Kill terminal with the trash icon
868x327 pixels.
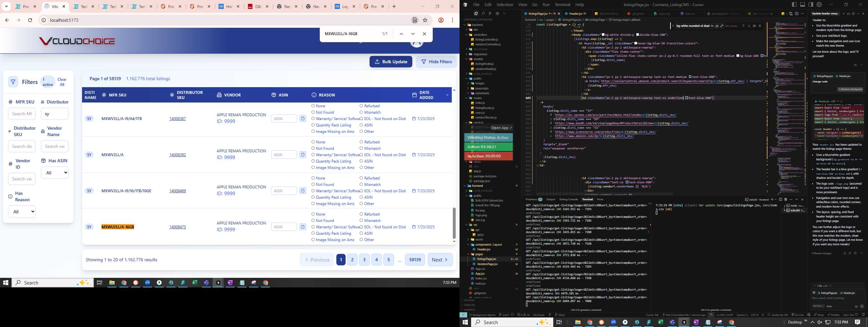tap(785, 200)
